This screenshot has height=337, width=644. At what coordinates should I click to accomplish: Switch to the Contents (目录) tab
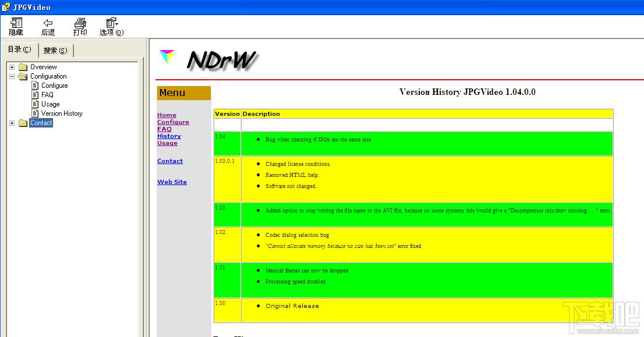pyautogui.click(x=19, y=49)
